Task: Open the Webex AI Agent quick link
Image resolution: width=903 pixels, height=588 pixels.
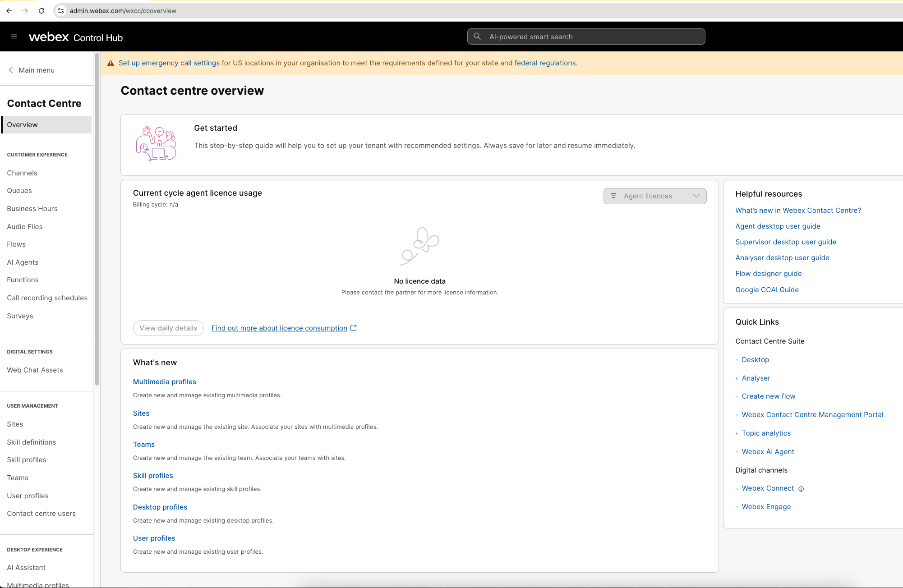Action: [x=768, y=452]
